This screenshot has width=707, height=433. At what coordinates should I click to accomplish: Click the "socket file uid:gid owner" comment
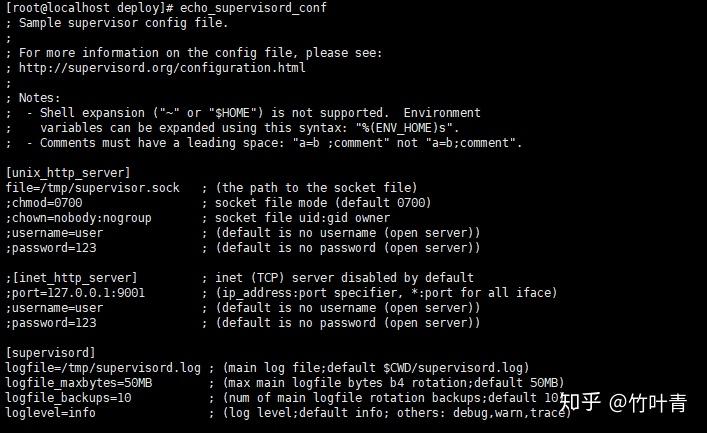point(303,218)
